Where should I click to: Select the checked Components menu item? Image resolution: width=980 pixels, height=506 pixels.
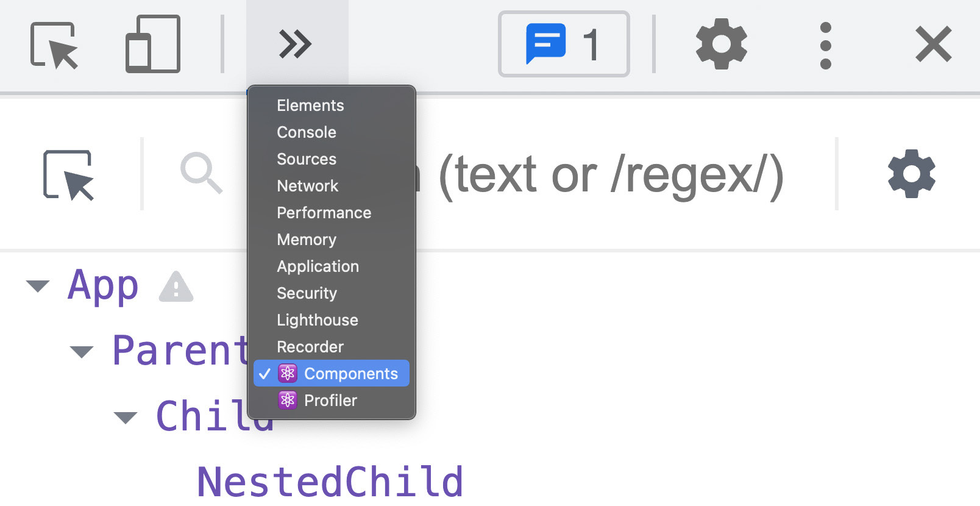pos(352,374)
